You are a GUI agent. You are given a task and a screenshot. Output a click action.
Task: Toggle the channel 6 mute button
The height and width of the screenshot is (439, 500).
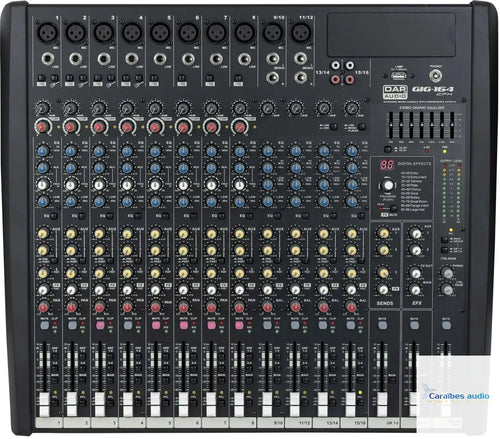(184, 325)
